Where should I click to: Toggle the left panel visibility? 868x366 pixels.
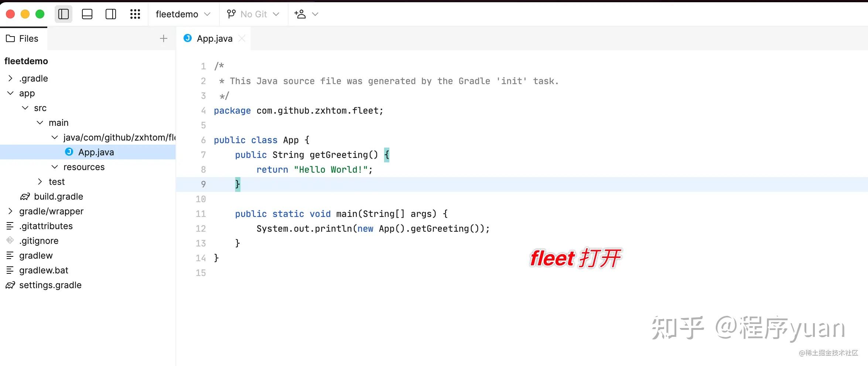point(63,14)
